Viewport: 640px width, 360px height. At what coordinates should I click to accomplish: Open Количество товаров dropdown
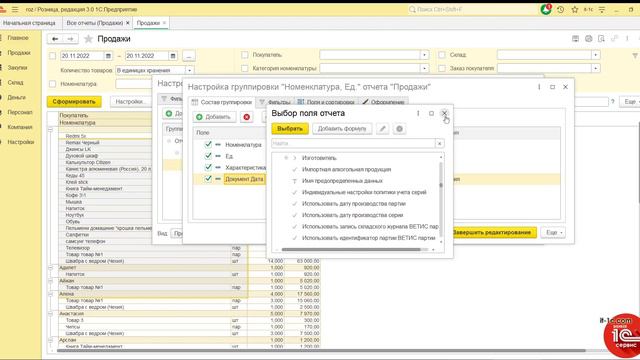pyautogui.click(x=189, y=70)
